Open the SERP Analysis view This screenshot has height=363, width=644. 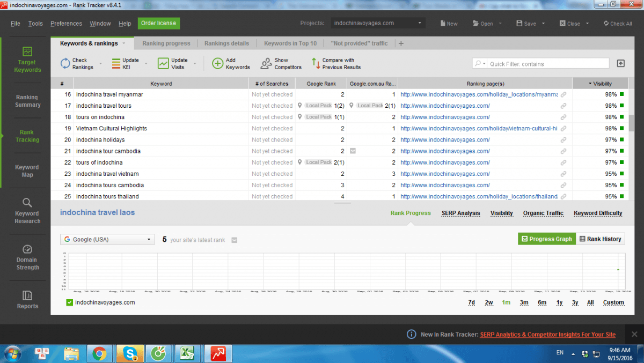[460, 213]
